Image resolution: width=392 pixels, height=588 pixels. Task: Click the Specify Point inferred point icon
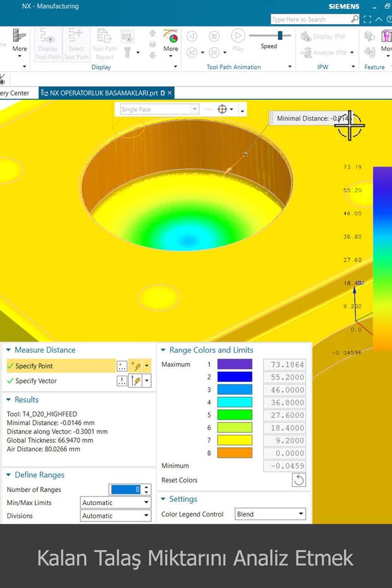pos(135,366)
